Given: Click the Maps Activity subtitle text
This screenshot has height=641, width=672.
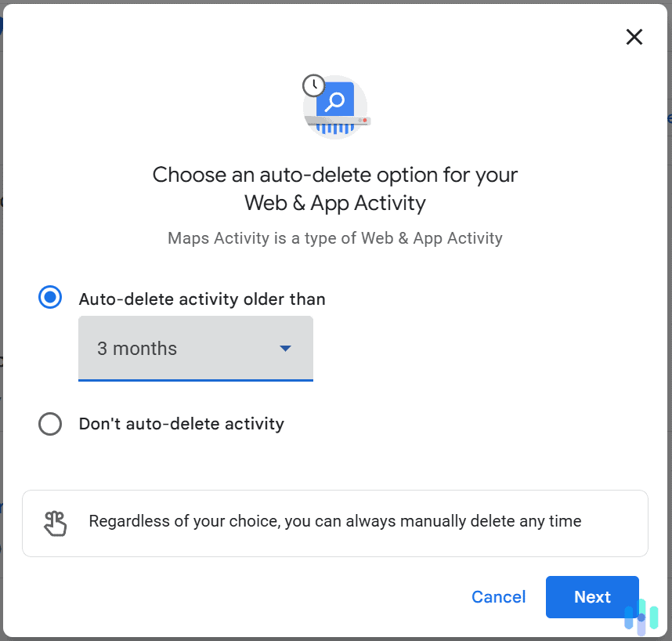Looking at the screenshot, I should (335, 238).
